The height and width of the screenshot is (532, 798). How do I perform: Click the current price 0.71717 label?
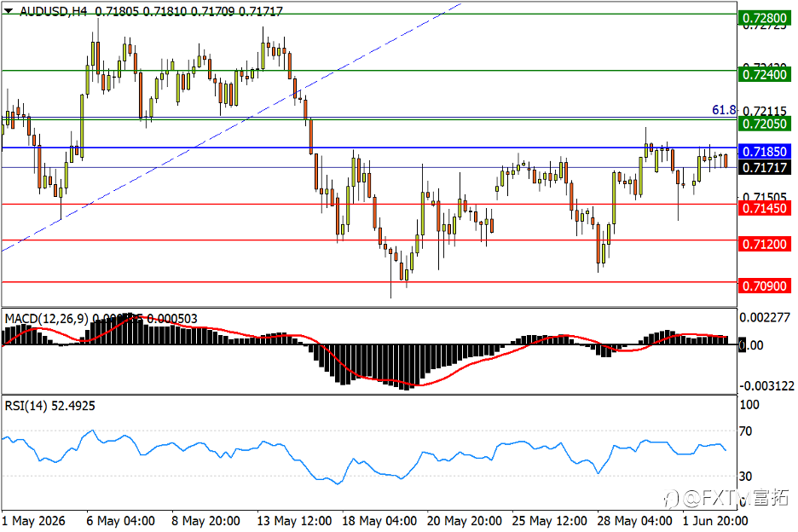point(764,167)
